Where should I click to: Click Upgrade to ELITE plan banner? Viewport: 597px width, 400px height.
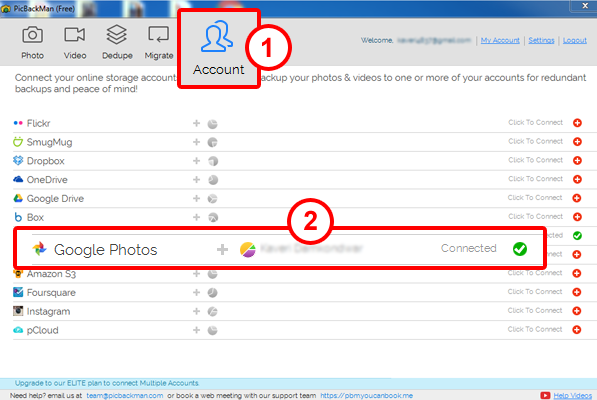[107, 383]
